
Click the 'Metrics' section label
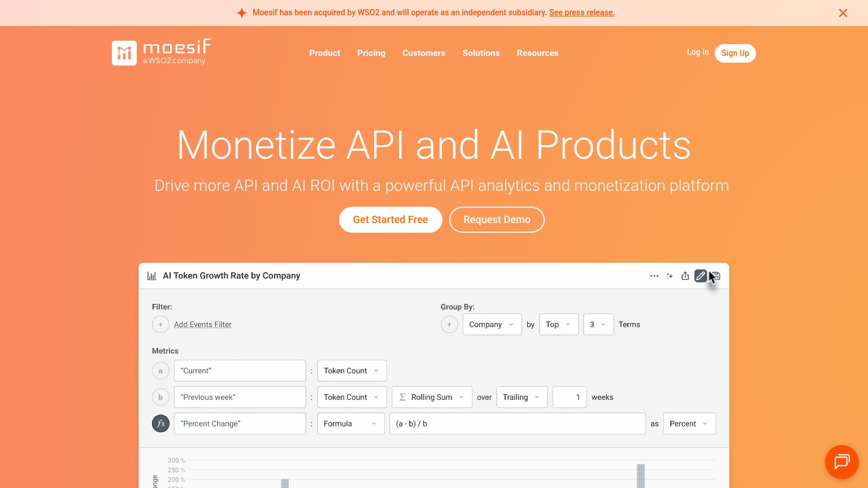tap(165, 351)
